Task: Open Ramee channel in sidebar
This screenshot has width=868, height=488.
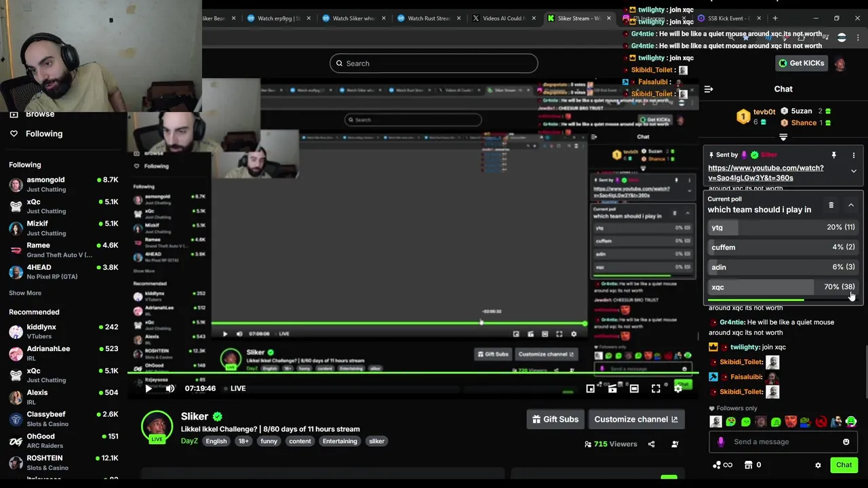Action: pos(63,250)
